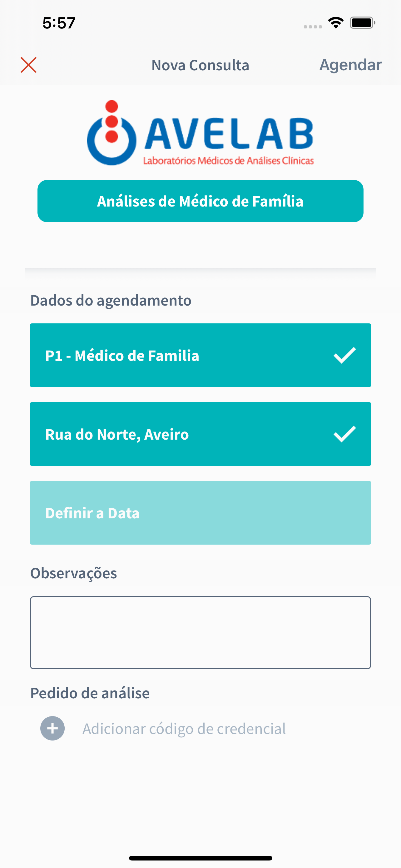Click the plus icon under Pedido de análise
Screen dimensions: 401x868
click(52, 728)
